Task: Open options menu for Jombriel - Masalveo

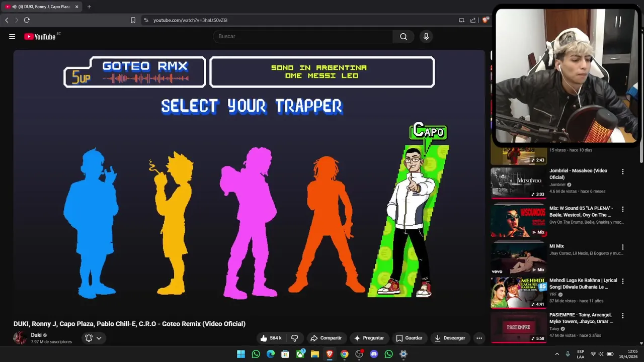Action: 623,171
